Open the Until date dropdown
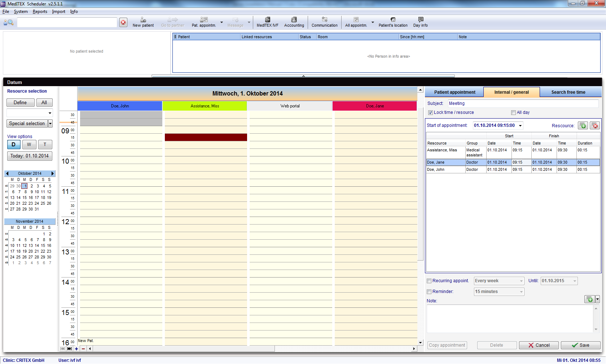 click(x=575, y=281)
